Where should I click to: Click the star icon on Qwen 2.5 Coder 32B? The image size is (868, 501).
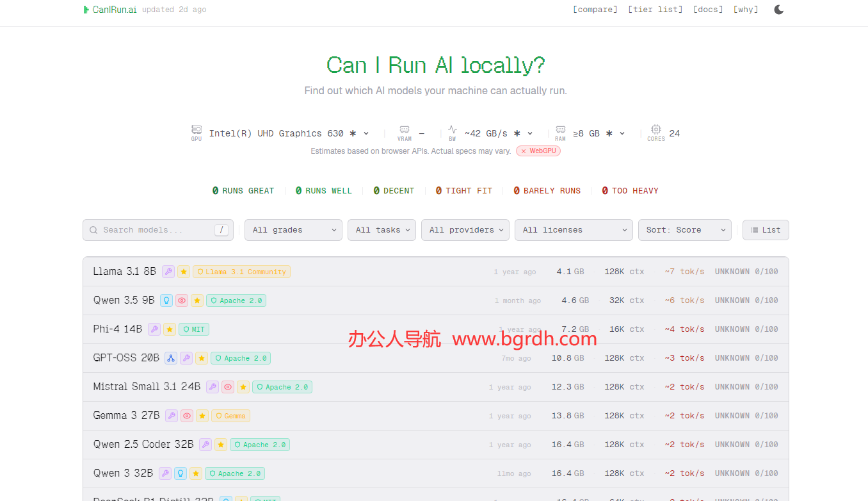tap(221, 445)
